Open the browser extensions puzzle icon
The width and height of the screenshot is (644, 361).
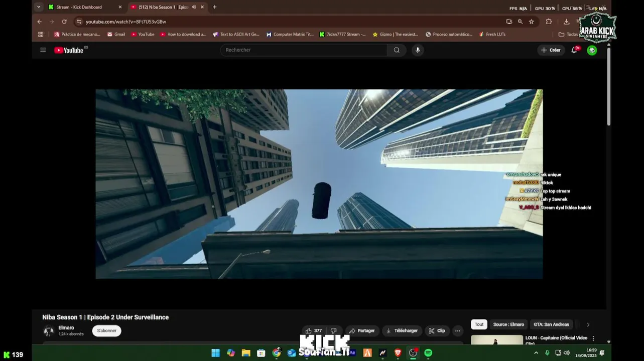pyautogui.click(x=549, y=22)
